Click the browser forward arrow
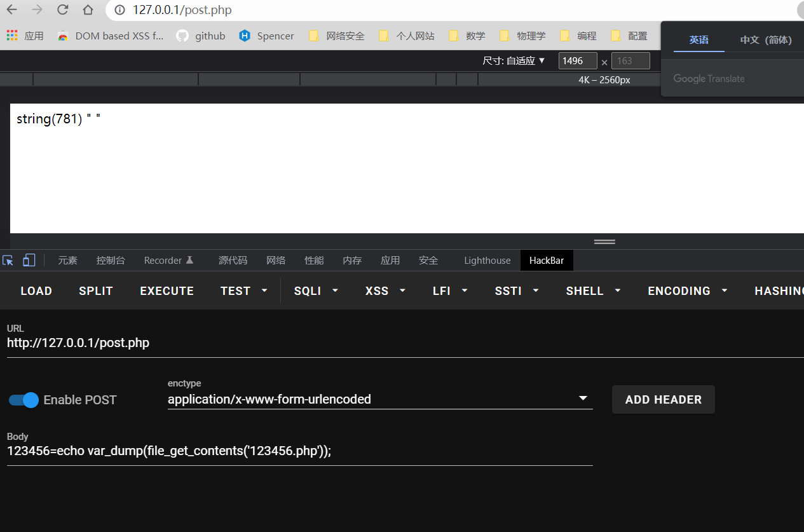The image size is (804, 532). 37,10
